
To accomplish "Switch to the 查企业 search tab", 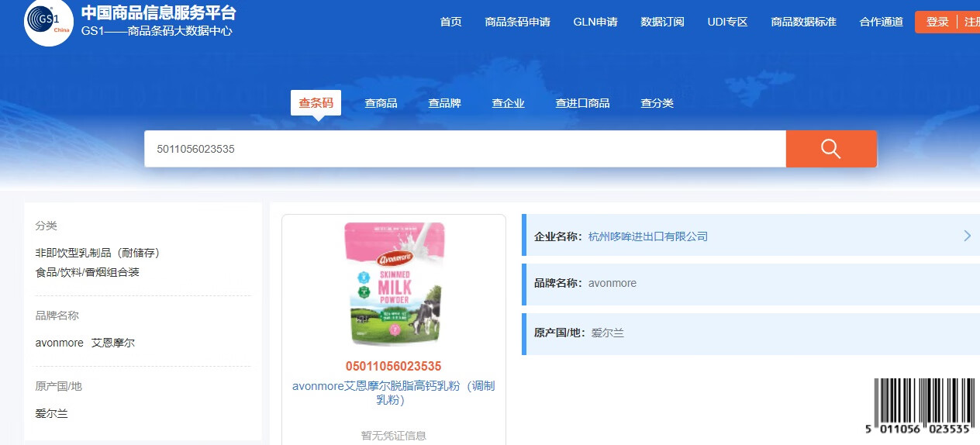I will click(x=508, y=103).
